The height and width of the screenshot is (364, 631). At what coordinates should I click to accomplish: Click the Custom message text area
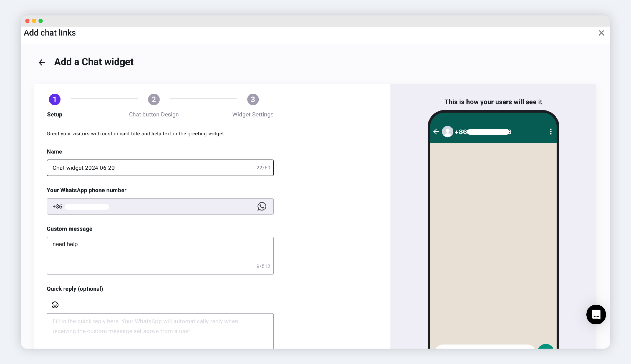click(160, 255)
